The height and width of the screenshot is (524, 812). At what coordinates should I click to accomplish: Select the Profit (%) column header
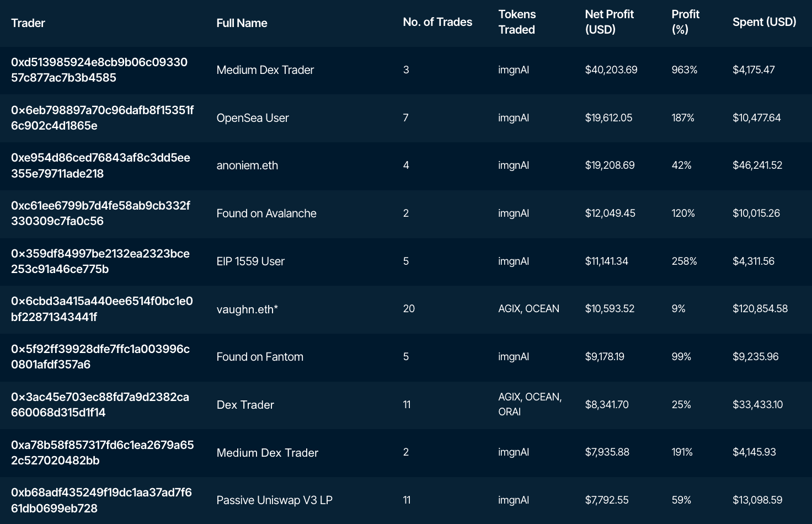685,22
